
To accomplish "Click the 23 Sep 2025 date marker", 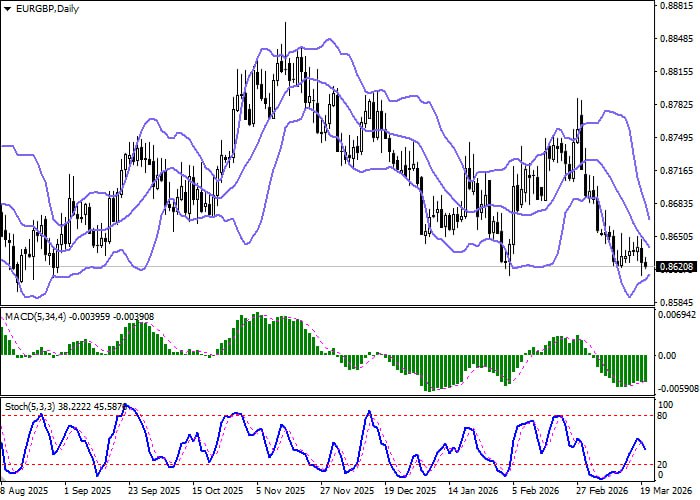I will [154, 491].
